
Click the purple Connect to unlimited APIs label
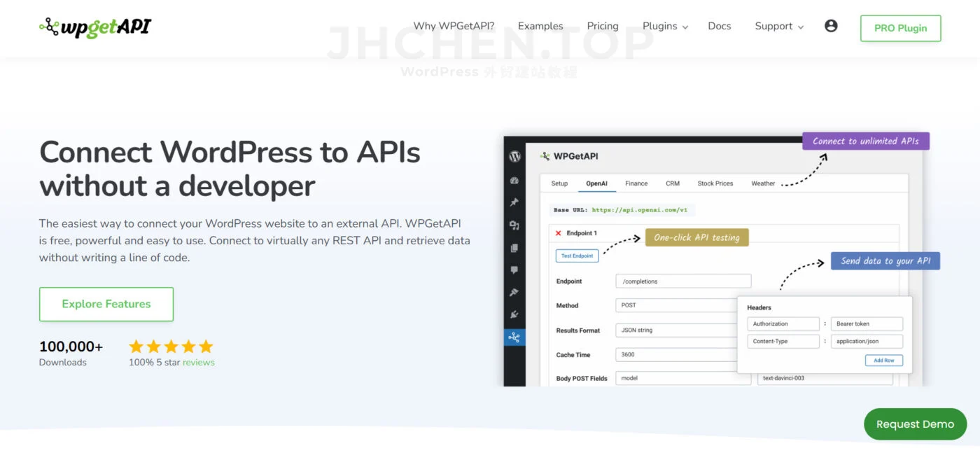[x=866, y=141]
